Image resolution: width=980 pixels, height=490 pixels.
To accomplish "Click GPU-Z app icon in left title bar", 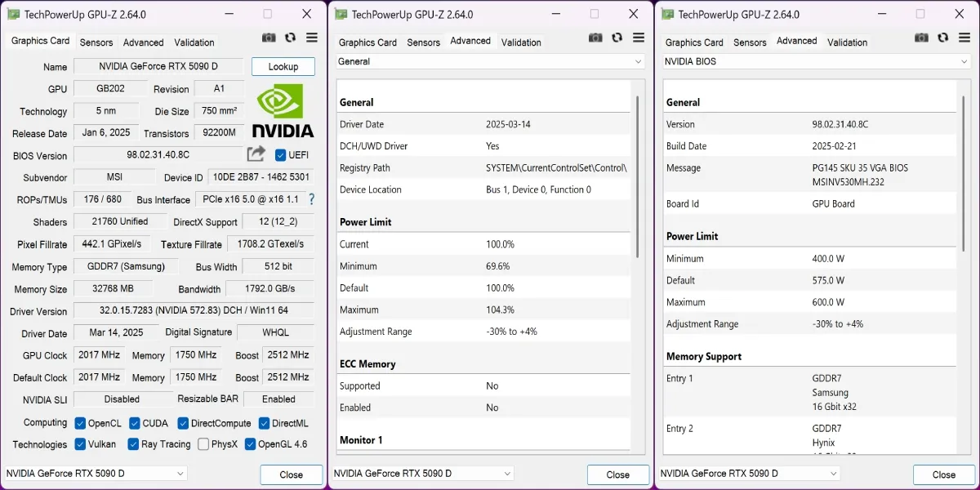I will coord(13,14).
